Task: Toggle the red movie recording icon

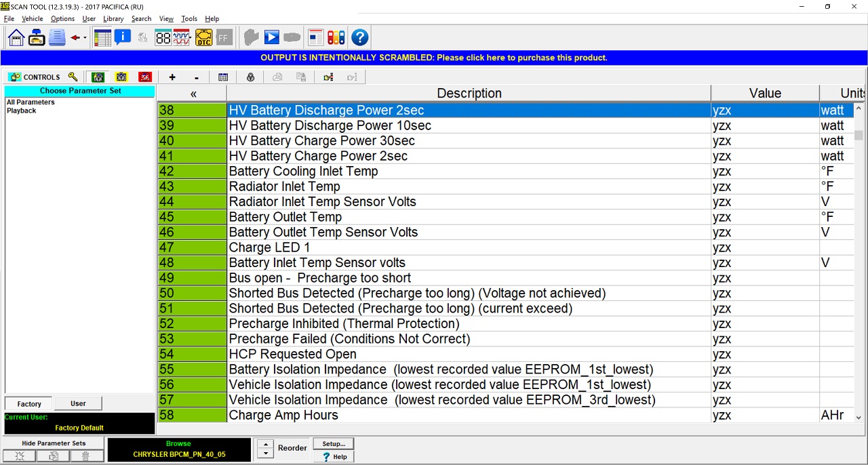Action: (144, 77)
